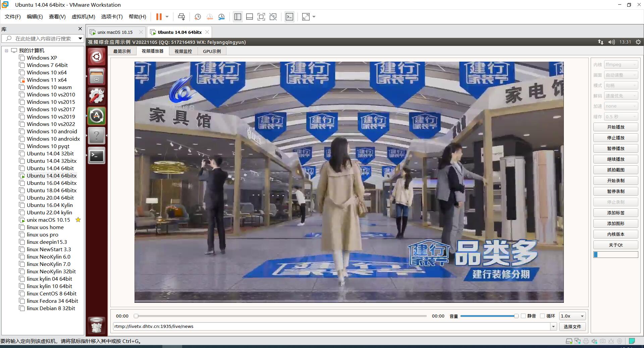Click the 添加标签 button
Viewport: 644px width, 348px height.
pos(615,213)
